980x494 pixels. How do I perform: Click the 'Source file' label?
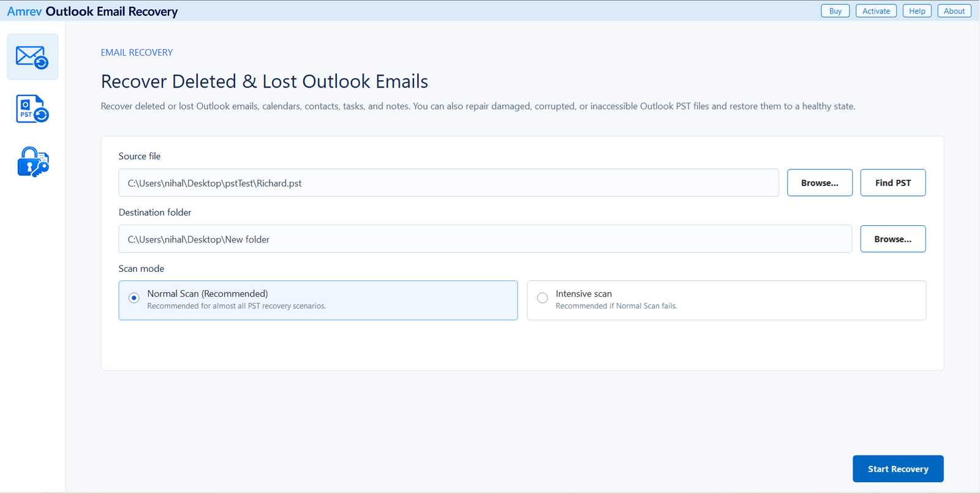pos(140,156)
